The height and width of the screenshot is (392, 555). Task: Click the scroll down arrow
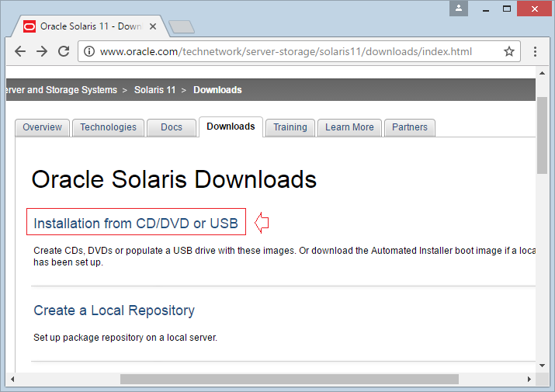[x=542, y=366]
